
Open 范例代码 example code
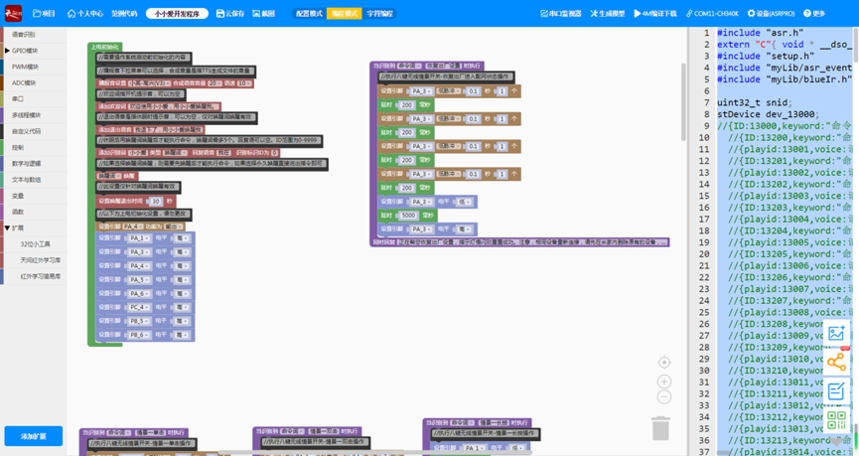(124, 13)
